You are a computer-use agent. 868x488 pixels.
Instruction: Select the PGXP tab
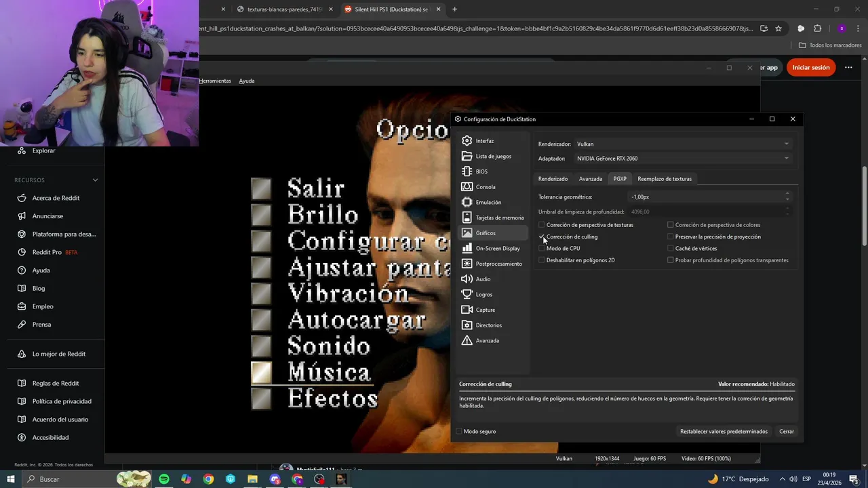(620, 179)
